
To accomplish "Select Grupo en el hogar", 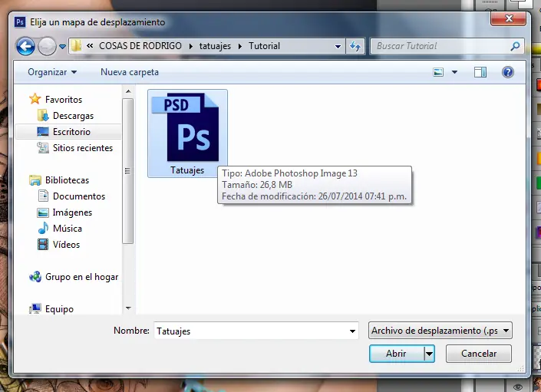I will point(82,277).
